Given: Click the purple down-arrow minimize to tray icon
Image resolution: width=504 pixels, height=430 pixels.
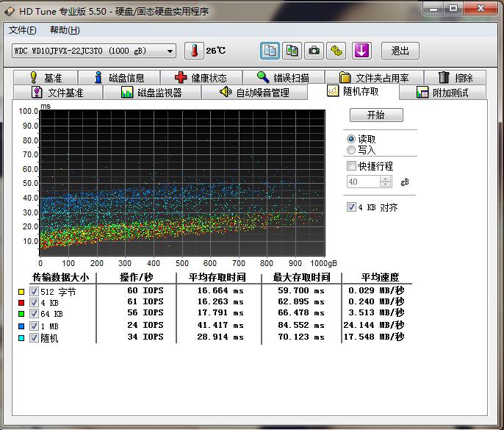Looking at the screenshot, I should pyautogui.click(x=361, y=51).
